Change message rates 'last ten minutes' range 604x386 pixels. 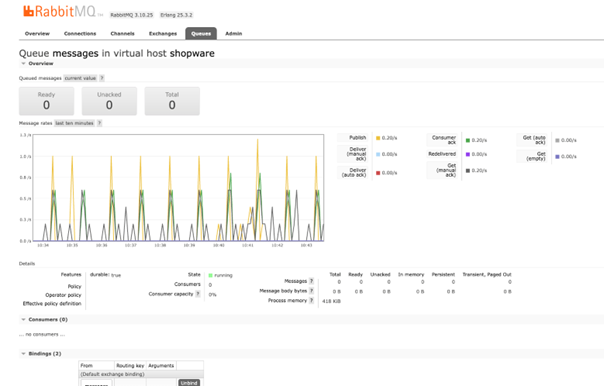pyautogui.click(x=74, y=123)
